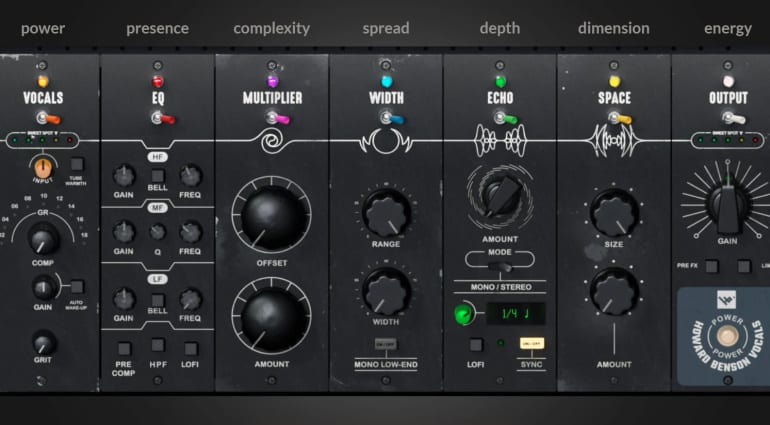Click the green echo time knob
The width and height of the screenshot is (770, 425).
(463, 314)
